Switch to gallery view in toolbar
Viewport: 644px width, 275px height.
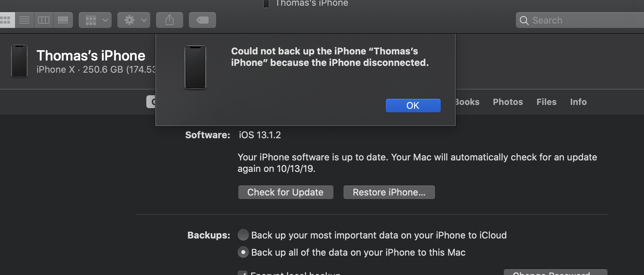[63, 20]
